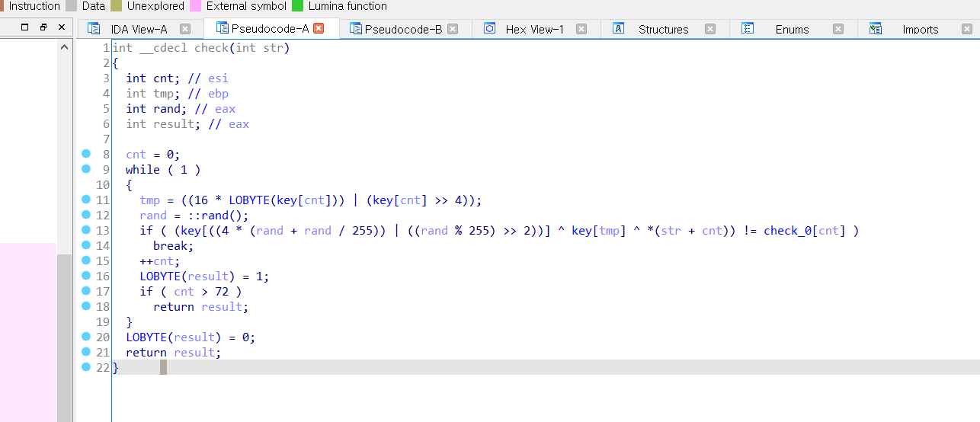This screenshot has height=422, width=980.
Task: Click 'LOBYTE(result) = 0;' line
Action: point(191,337)
